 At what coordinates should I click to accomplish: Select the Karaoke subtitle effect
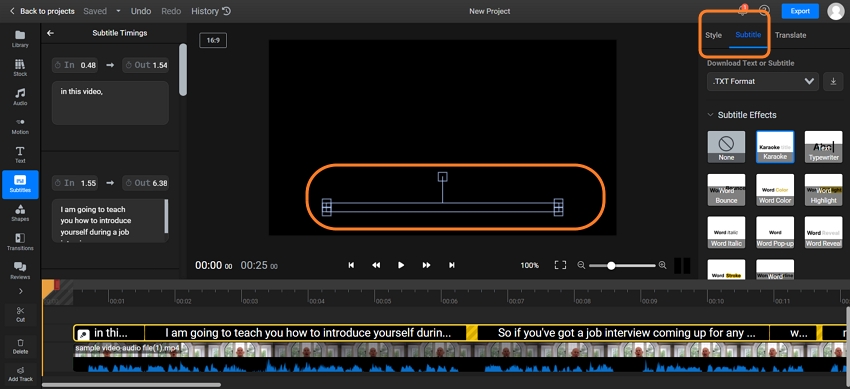[x=775, y=146]
